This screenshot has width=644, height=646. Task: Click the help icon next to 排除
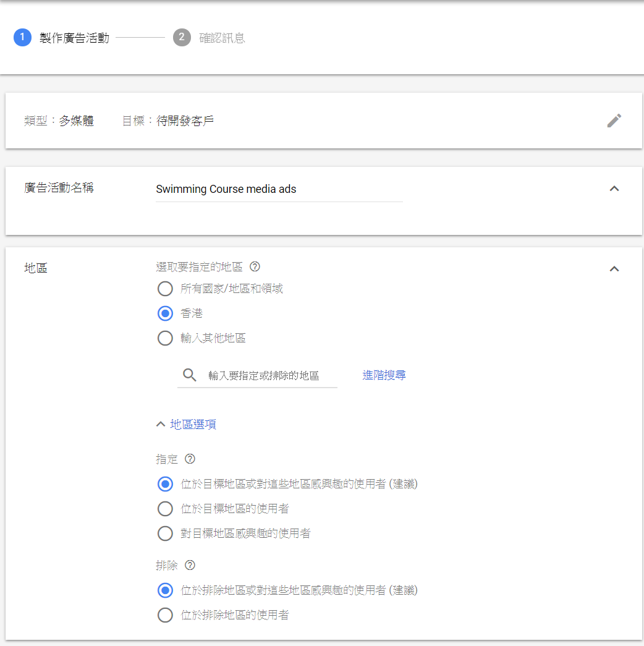click(190, 565)
